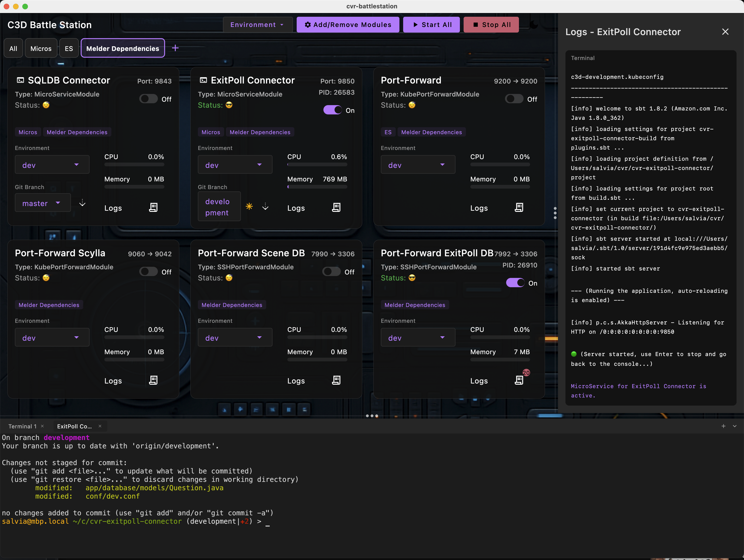Turn on SQLDB Connector toggle
The width and height of the screenshot is (744, 560).
click(148, 99)
